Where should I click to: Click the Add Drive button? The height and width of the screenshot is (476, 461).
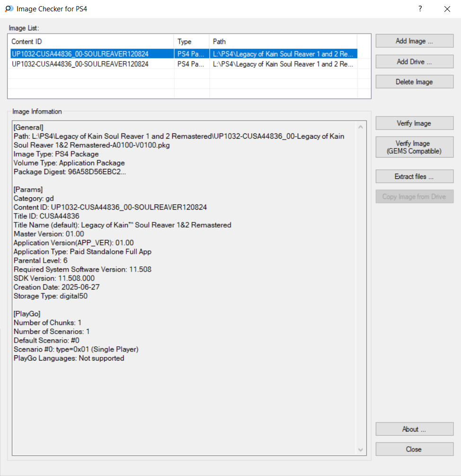tap(414, 62)
